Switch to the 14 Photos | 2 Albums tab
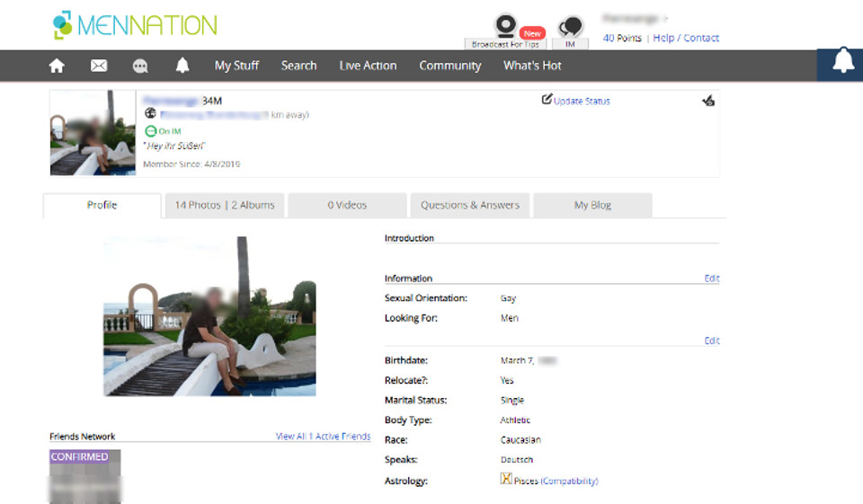863x504 pixels. tap(224, 205)
